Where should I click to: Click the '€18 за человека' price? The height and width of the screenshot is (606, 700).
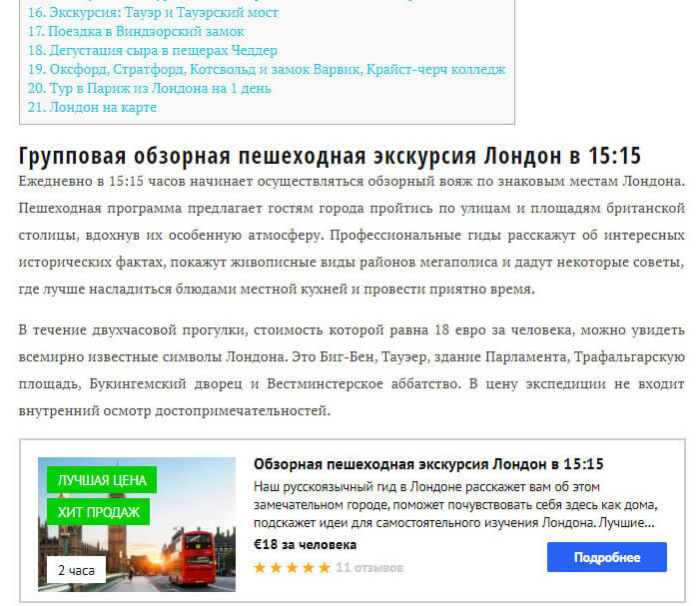(305, 545)
